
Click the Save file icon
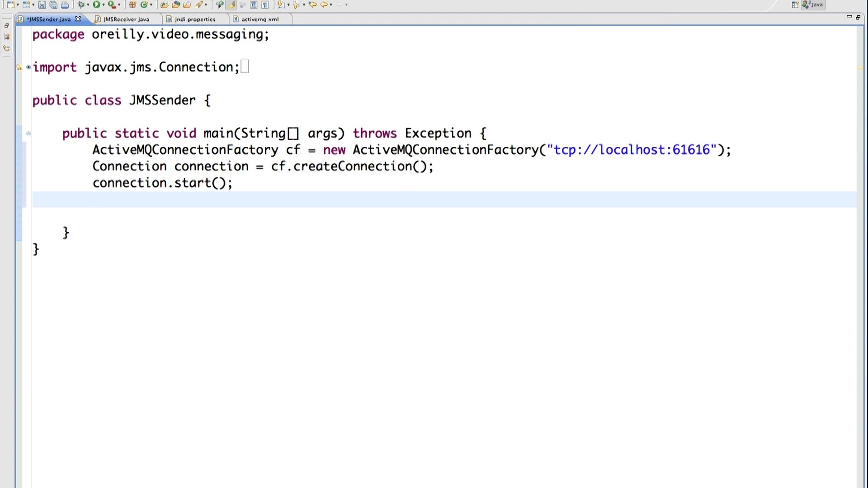tap(42, 5)
